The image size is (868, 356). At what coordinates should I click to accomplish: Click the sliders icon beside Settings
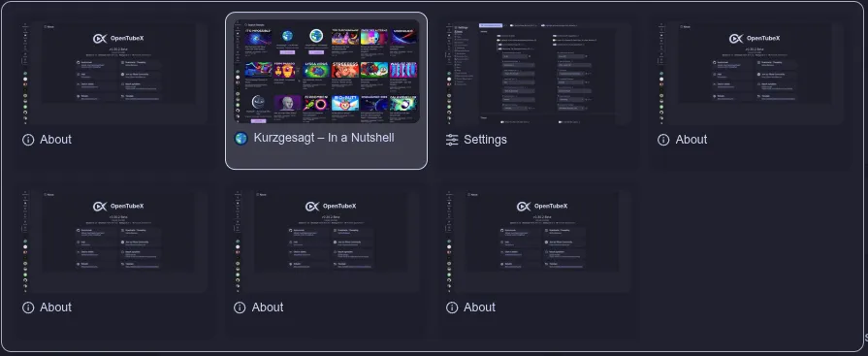click(x=452, y=140)
